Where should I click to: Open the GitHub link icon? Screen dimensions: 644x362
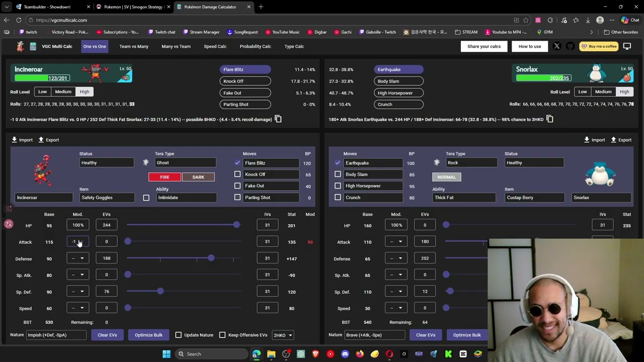click(x=570, y=46)
